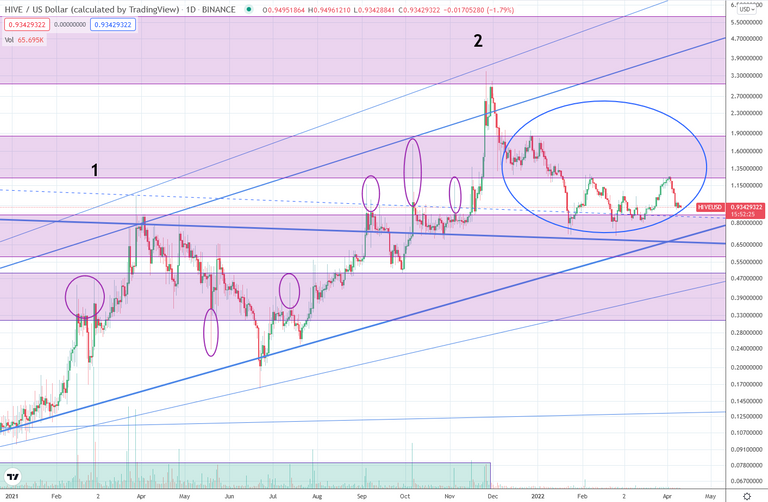Click the 0.55000000 price axis label
The height and width of the screenshot is (502, 768).
coord(746,262)
